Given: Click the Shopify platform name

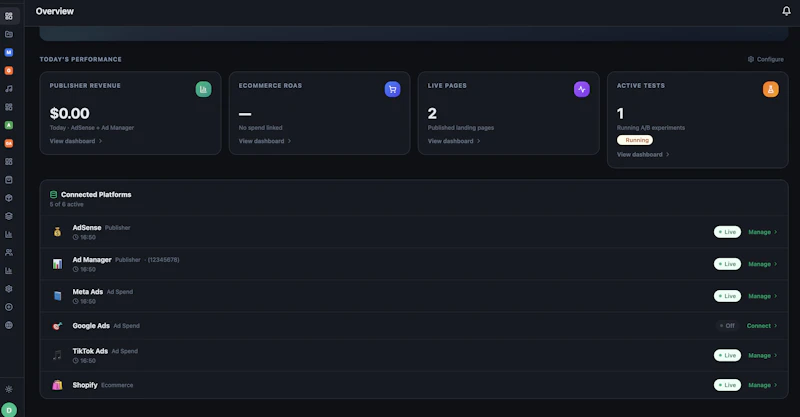Looking at the screenshot, I should (x=85, y=385).
